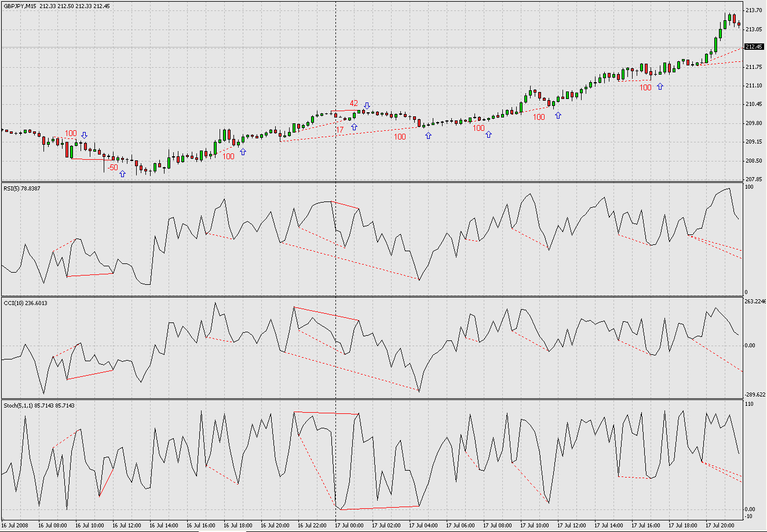Click the 17 Jul 06:00 time label
The width and height of the screenshot is (767, 532).
461,526
